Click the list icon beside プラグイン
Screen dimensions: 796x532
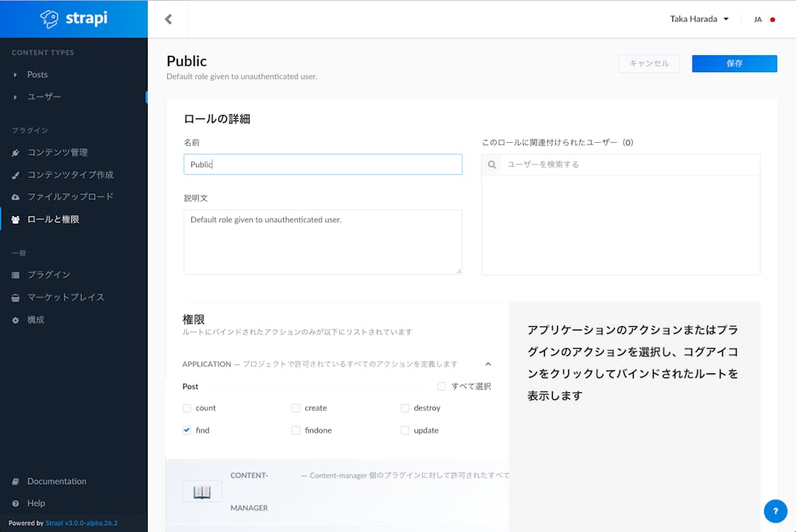(16, 275)
